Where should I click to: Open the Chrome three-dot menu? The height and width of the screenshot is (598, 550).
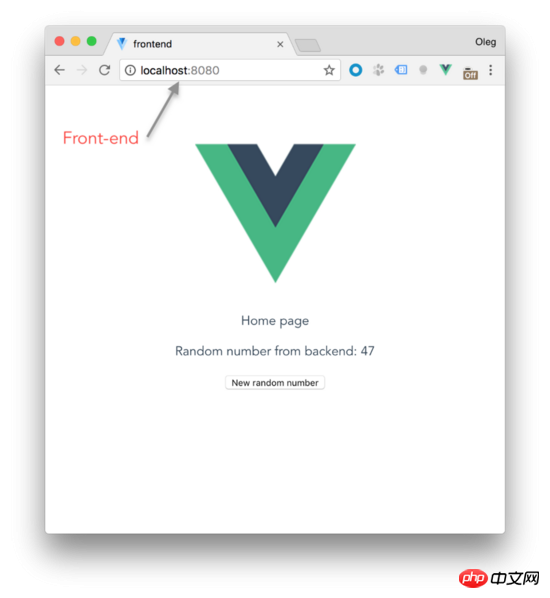click(x=490, y=70)
